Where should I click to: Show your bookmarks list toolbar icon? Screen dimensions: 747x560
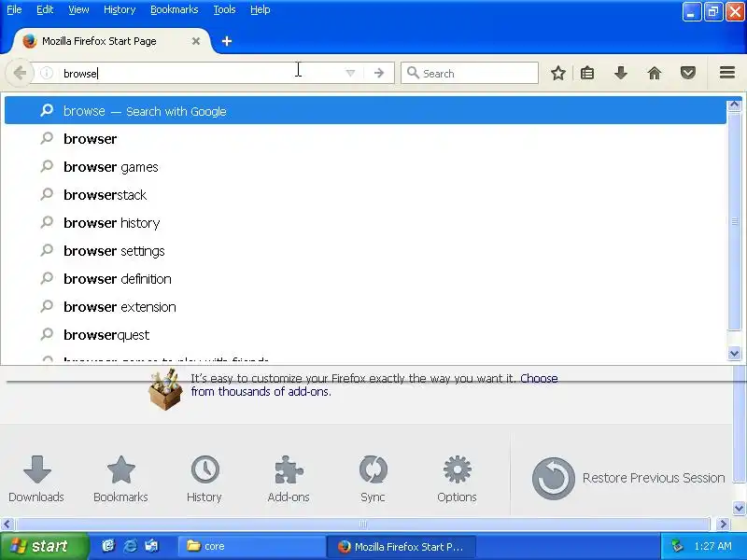pos(587,74)
